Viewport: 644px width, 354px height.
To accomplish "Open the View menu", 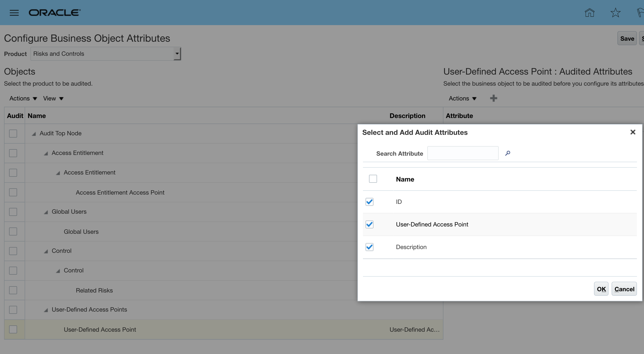I will 53,98.
